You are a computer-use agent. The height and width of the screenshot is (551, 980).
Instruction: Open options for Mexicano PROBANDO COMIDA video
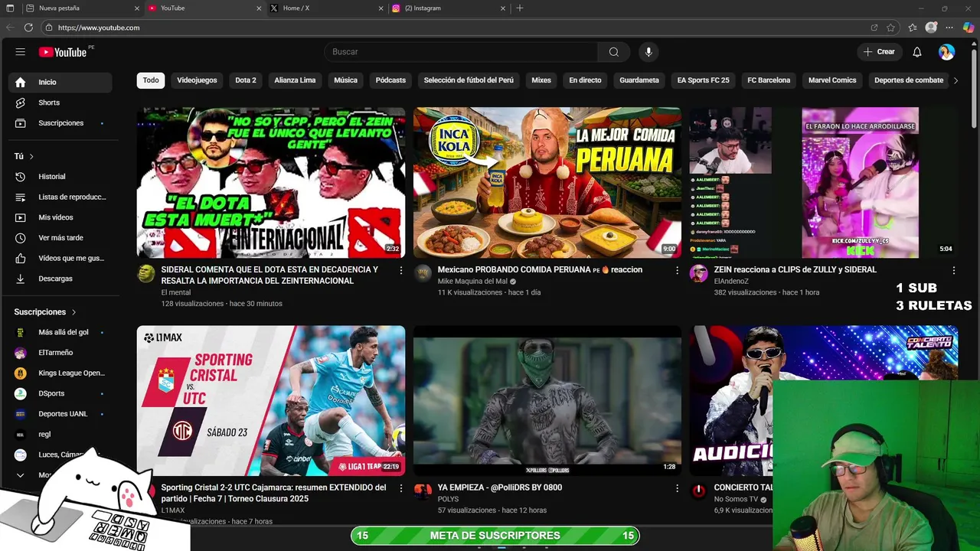coord(677,270)
